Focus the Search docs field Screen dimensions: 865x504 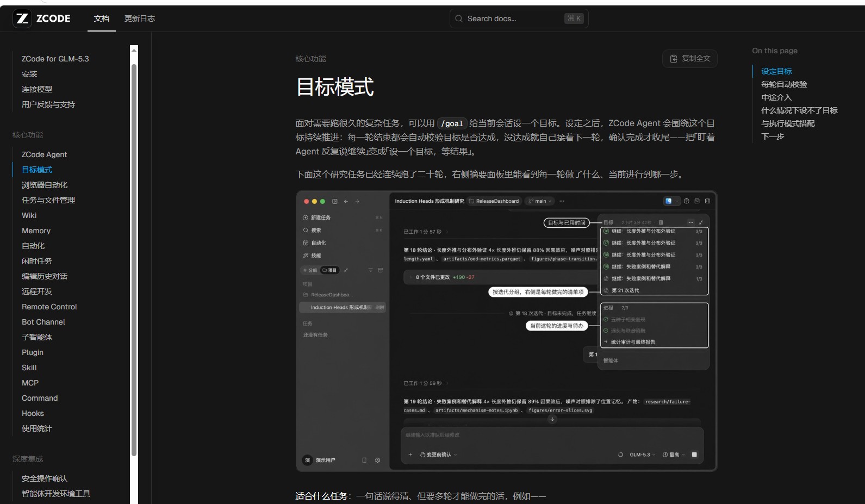pos(519,18)
